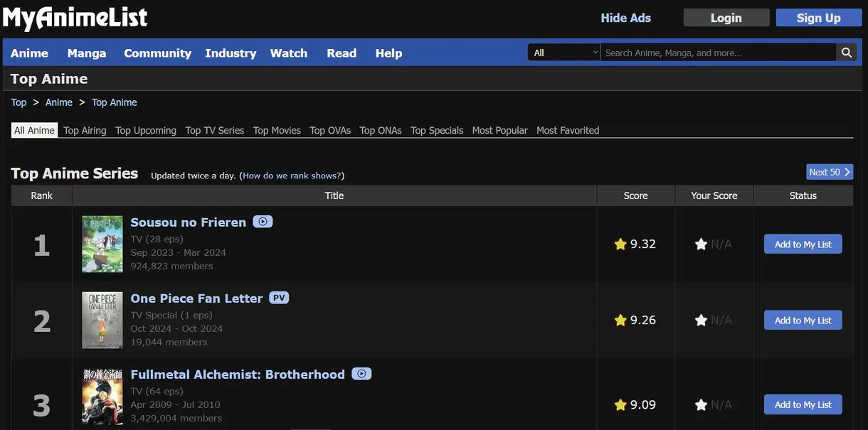Open the Fullmetal Alchemist: Brotherhood cover thumbnail
Viewport: 868px width, 430px height.
(102, 398)
